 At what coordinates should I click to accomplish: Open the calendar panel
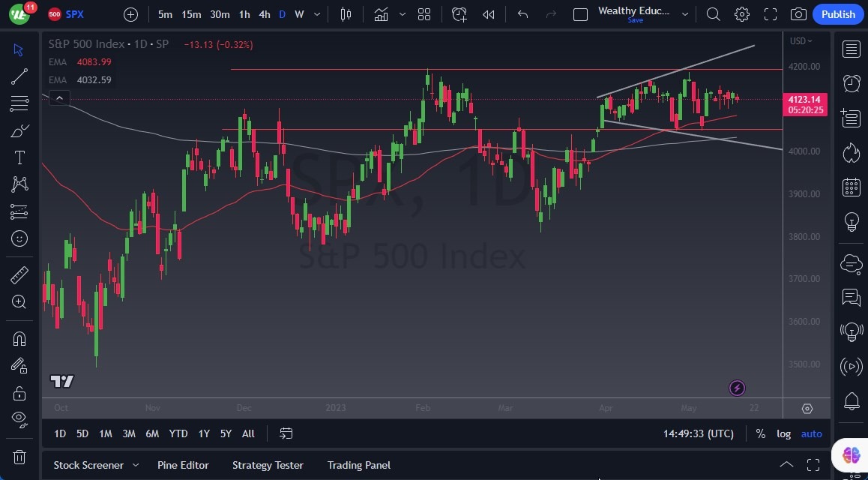pyautogui.click(x=852, y=187)
